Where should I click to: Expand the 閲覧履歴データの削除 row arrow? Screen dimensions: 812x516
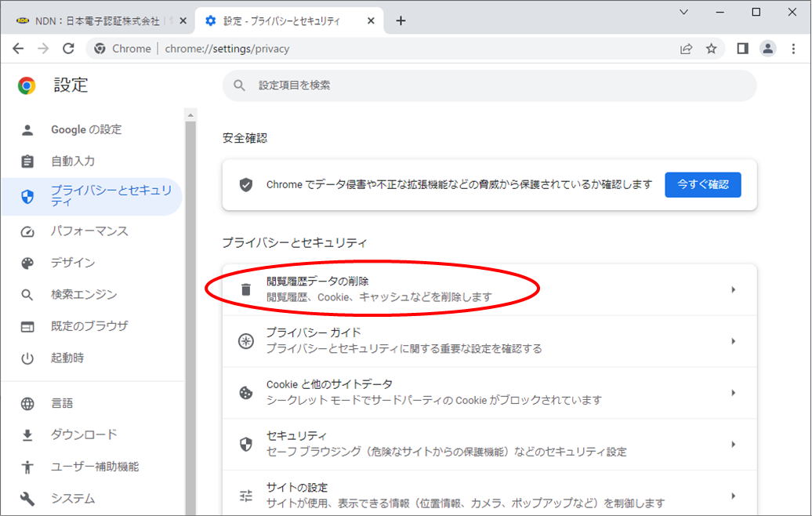733,289
